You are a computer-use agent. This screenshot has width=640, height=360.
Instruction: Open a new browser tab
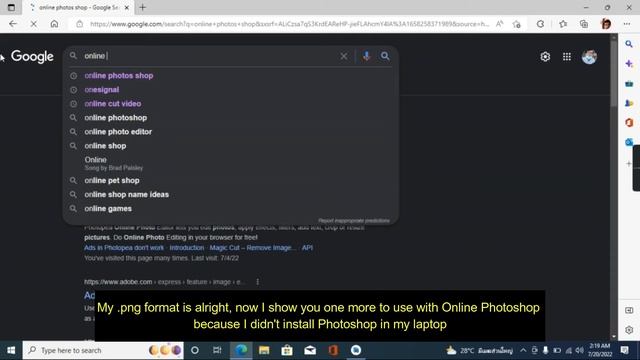(x=142, y=7)
